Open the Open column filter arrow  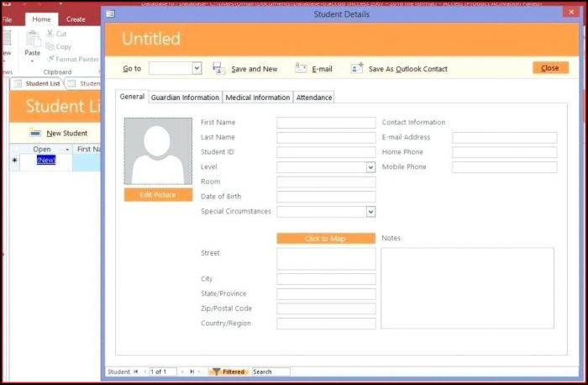[67, 150]
